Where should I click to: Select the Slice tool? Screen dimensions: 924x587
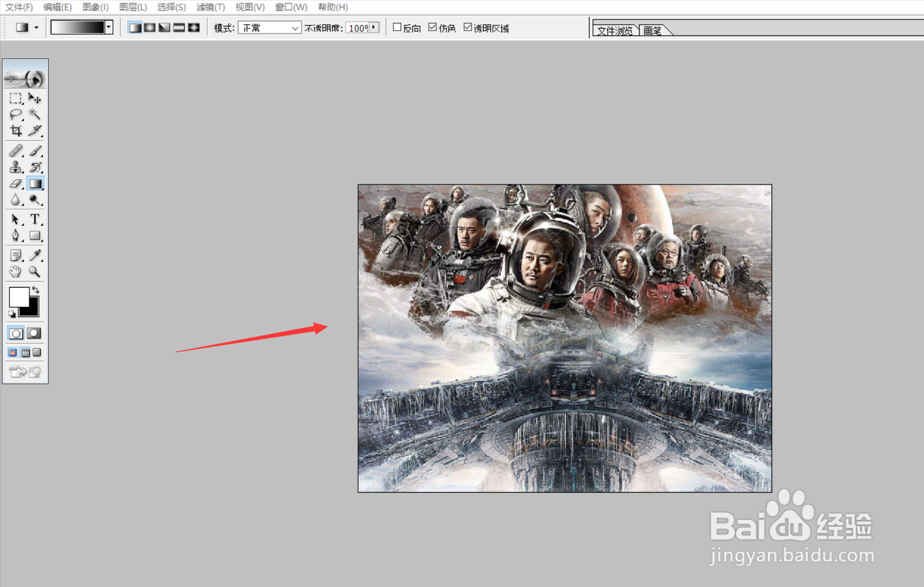click(x=35, y=130)
